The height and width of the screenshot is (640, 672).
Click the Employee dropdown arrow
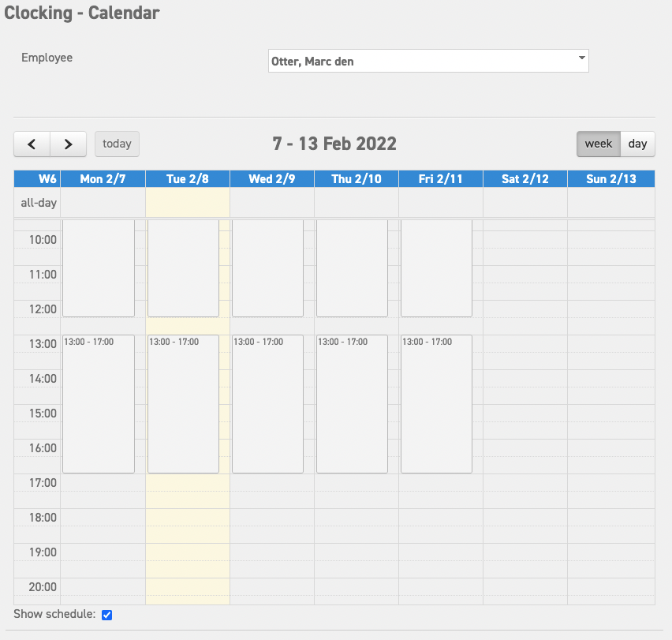581,61
